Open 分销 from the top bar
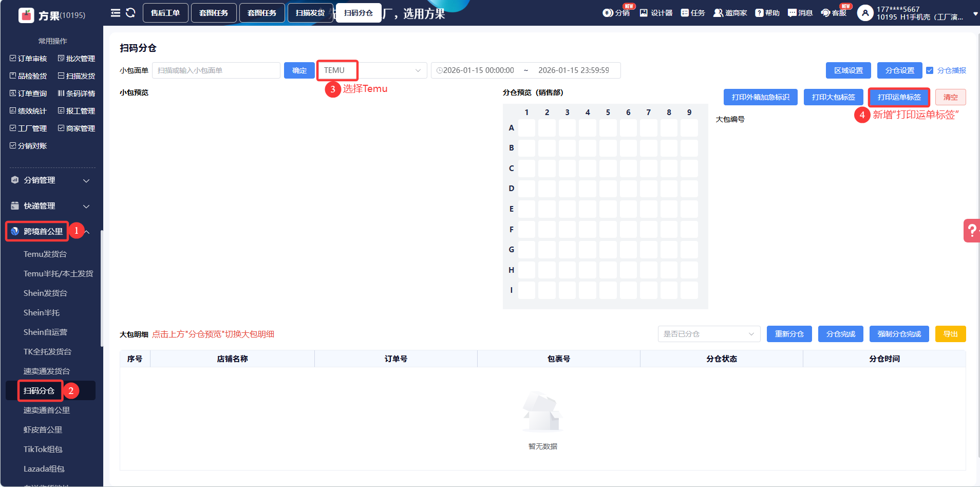 616,13
